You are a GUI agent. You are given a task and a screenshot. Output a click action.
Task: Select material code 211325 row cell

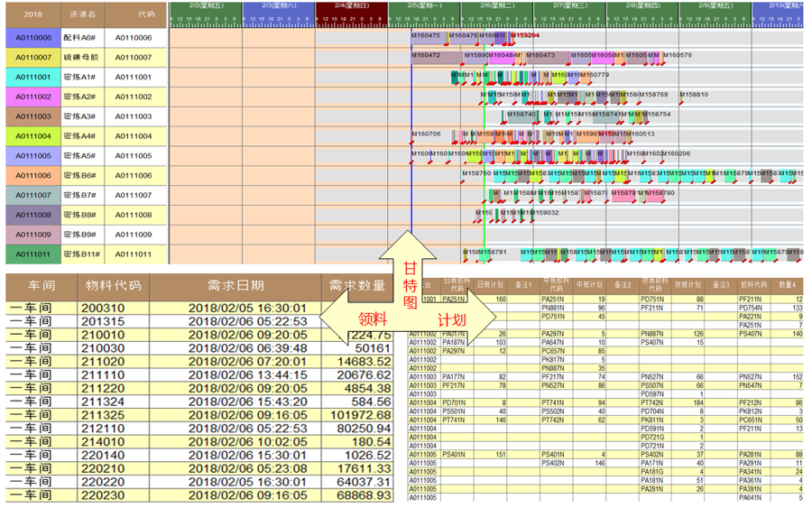tap(103, 415)
